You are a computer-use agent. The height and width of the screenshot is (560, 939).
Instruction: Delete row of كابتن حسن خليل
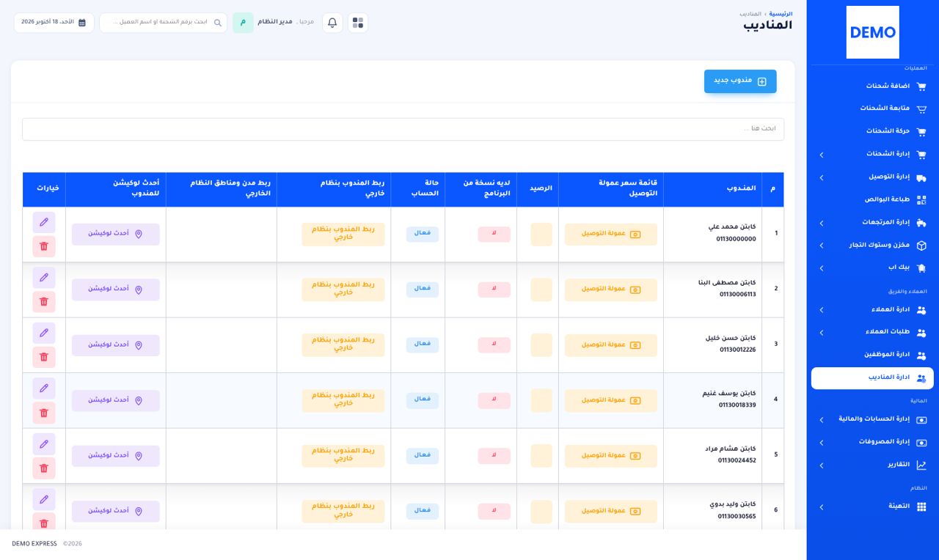pos(44,357)
